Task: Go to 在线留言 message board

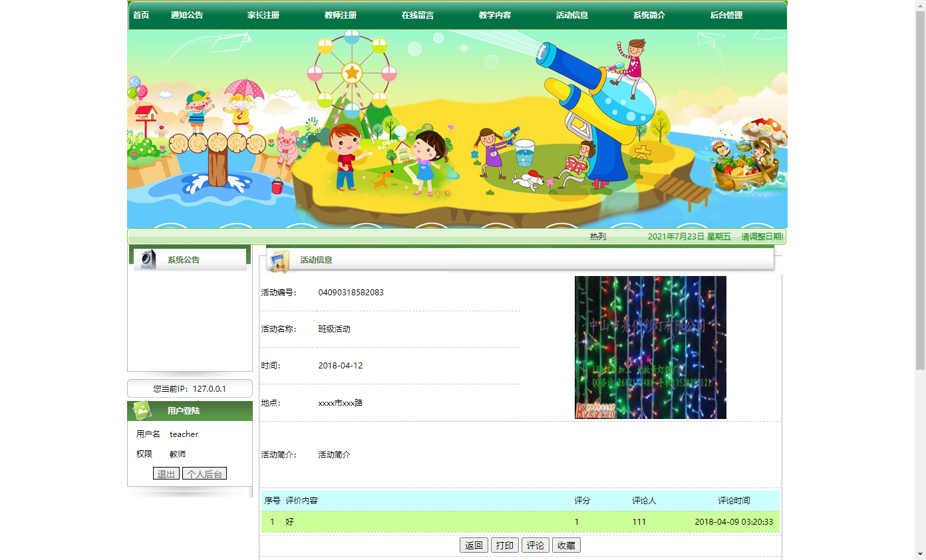Action: click(x=417, y=15)
